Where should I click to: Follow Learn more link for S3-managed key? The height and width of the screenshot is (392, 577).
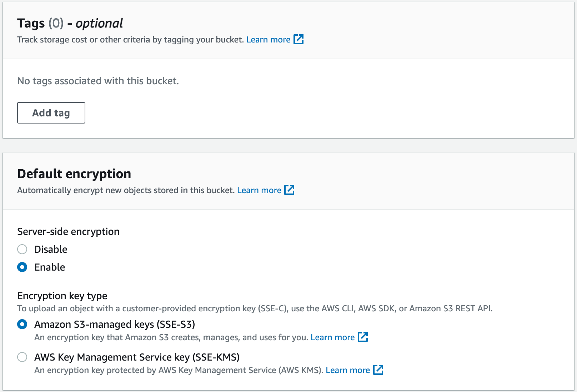(332, 337)
